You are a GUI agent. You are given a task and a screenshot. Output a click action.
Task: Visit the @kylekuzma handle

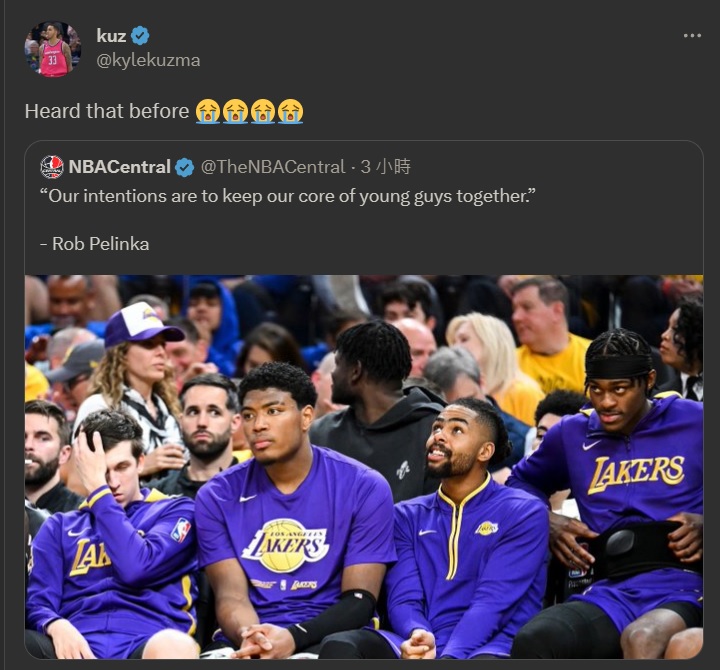[x=148, y=60]
